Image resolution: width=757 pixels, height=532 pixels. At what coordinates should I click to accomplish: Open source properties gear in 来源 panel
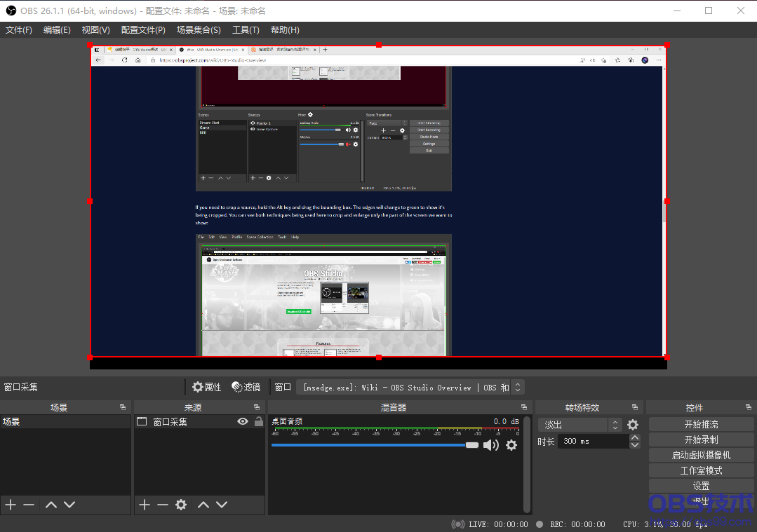181,505
